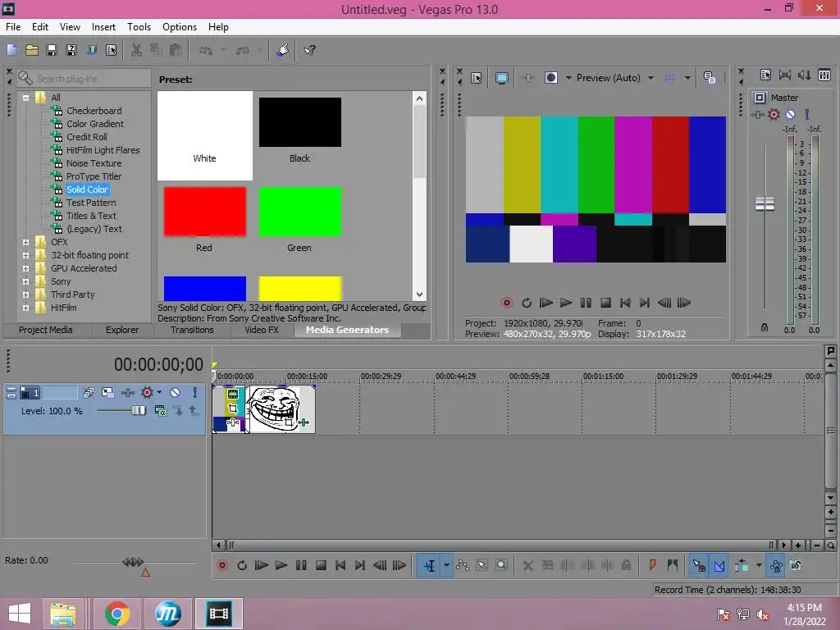Save the project using floppy icon
Viewport: 840px width, 630px height.
[x=52, y=50]
